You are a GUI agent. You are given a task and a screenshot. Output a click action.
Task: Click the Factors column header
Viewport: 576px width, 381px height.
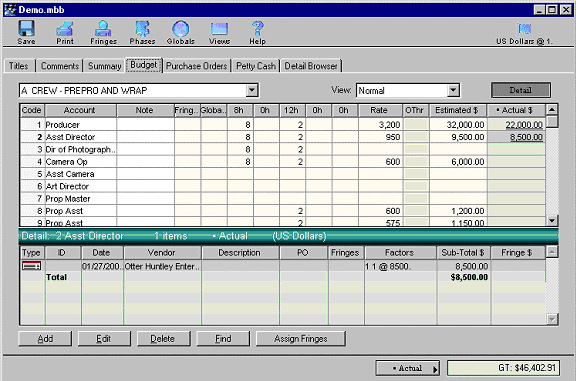pos(400,253)
